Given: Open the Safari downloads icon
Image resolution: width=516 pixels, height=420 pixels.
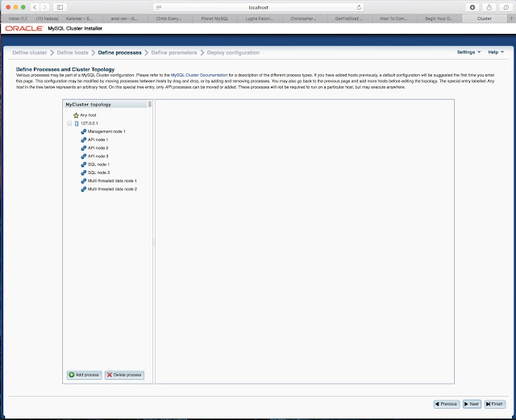Looking at the screenshot, I should tap(472, 7).
